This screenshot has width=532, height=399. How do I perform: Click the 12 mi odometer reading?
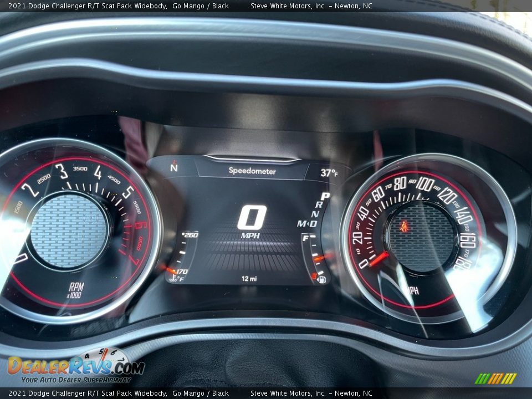(x=249, y=279)
